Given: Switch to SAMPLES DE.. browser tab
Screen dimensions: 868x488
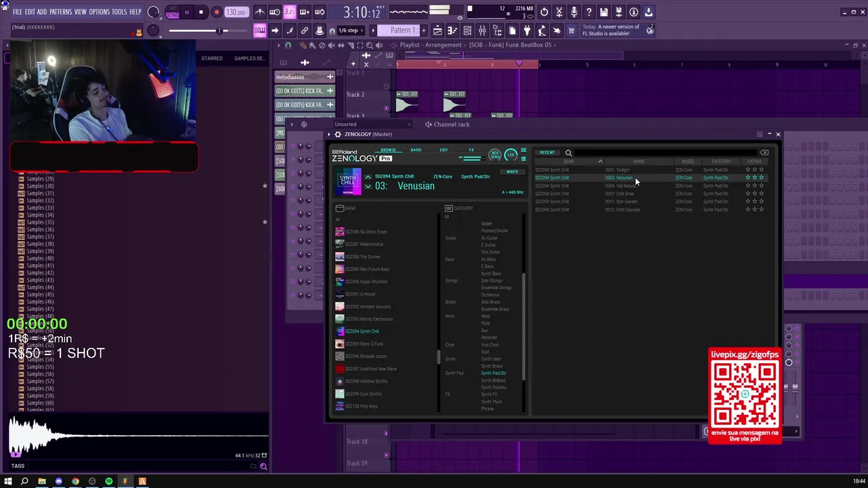Looking at the screenshot, I should tap(250, 58).
